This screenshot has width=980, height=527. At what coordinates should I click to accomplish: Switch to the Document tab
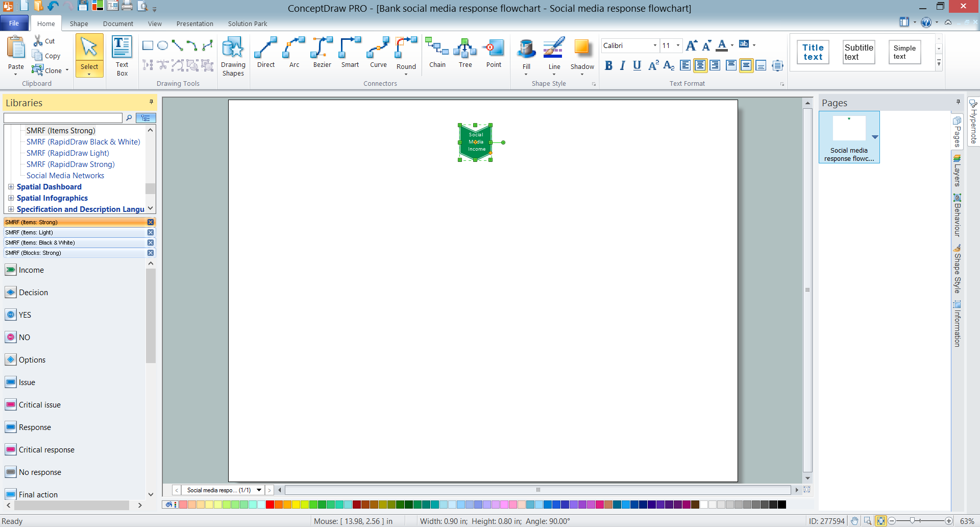click(x=118, y=24)
